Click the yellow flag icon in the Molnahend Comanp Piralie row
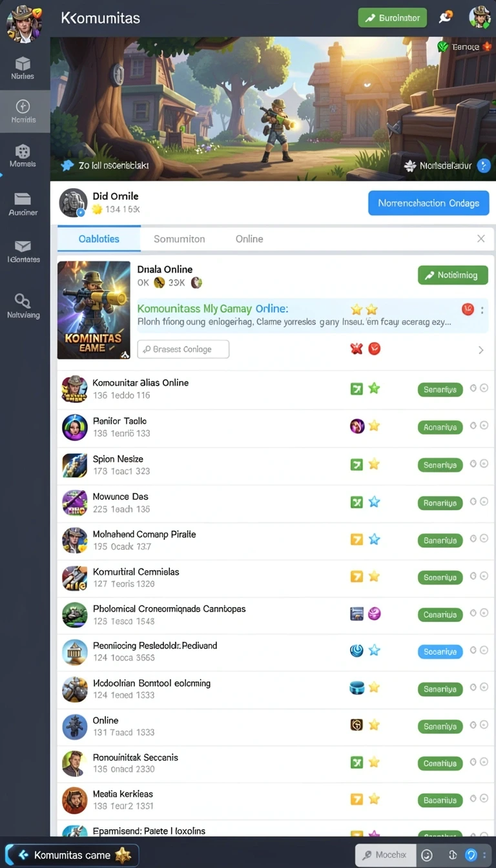Screen dimensions: 496x868 coord(356,539)
